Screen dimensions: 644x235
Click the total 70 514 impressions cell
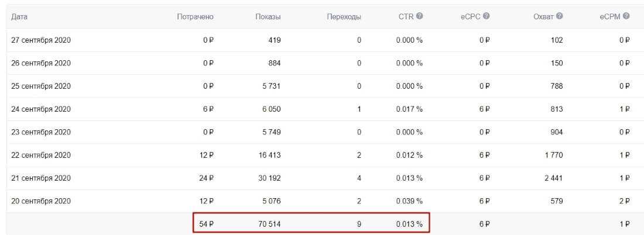269,224
